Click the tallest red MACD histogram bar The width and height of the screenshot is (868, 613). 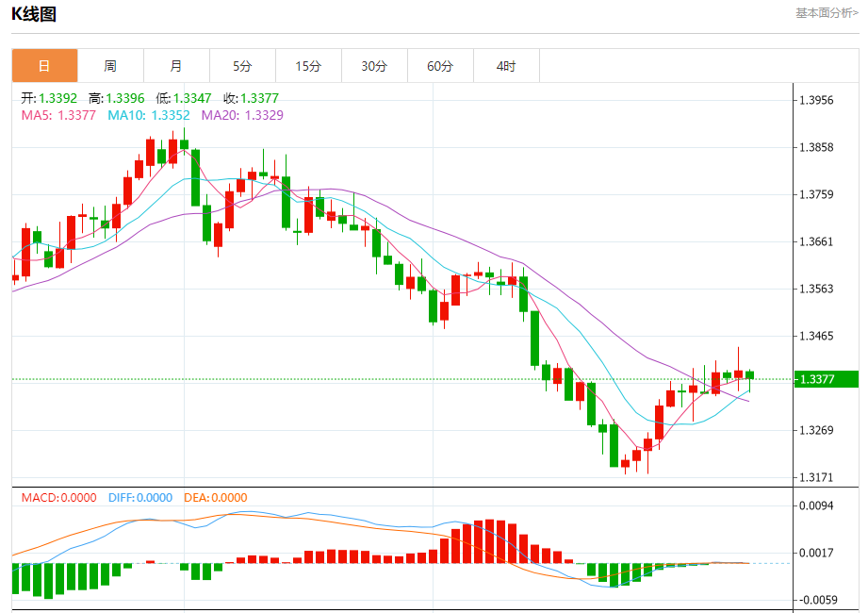point(489,541)
